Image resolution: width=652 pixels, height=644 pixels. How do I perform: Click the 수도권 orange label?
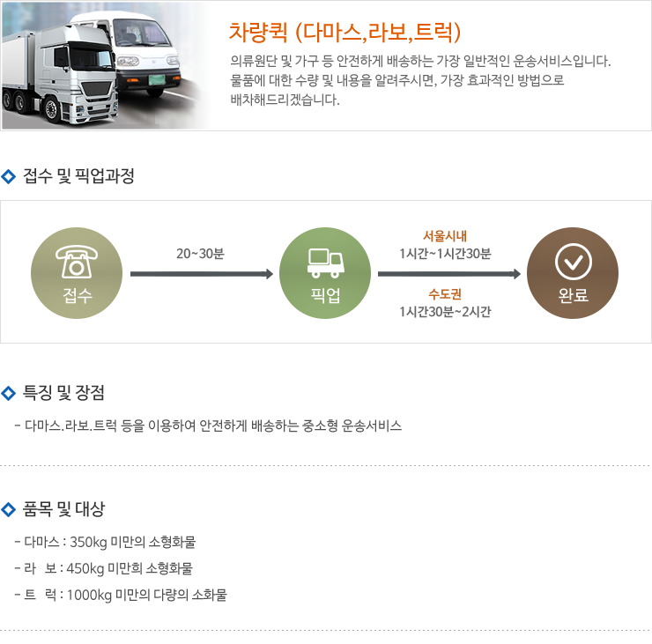coord(445,294)
